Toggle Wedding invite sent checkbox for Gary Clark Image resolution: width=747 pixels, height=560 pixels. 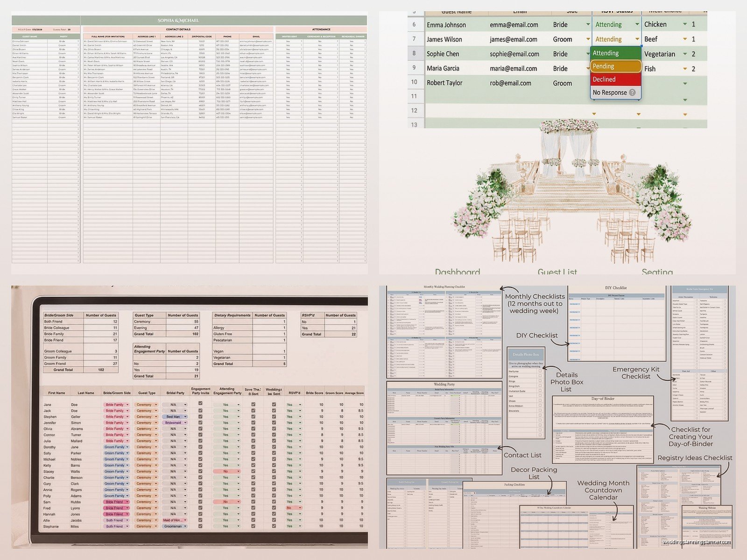[274, 483]
